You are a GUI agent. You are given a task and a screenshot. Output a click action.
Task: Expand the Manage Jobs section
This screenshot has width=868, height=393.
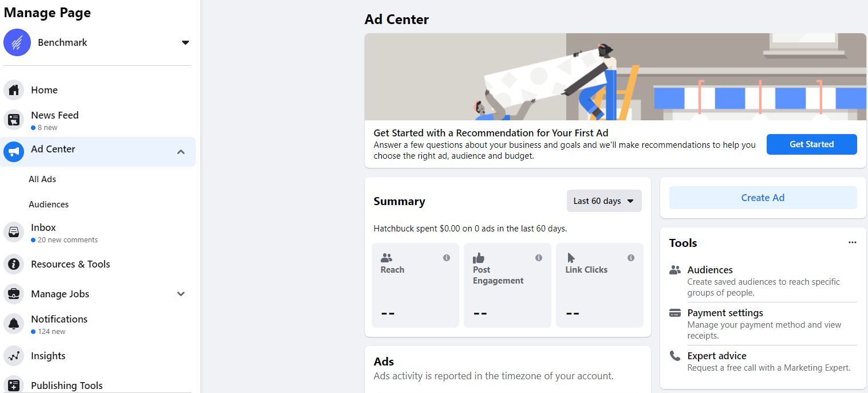point(181,294)
